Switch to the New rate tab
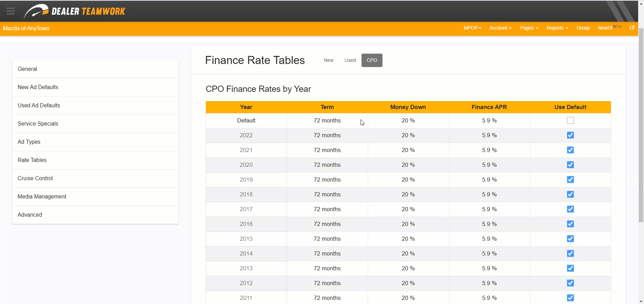The height and width of the screenshot is (304, 644). tap(329, 60)
